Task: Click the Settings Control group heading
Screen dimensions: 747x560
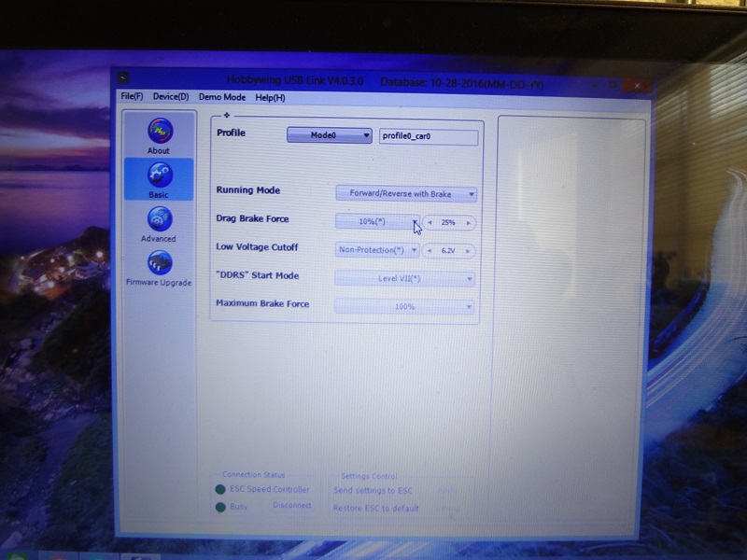Action: pos(369,476)
